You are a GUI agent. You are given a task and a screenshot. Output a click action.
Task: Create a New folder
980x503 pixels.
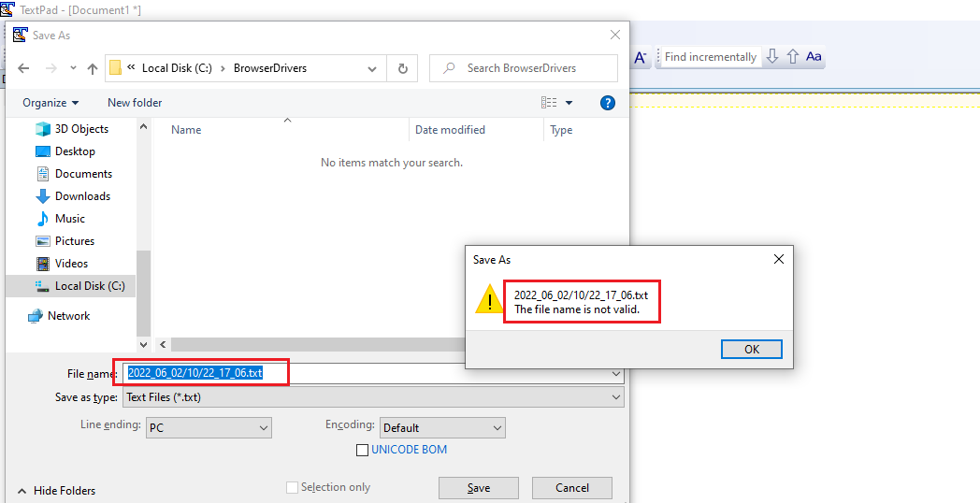click(x=135, y=103)
